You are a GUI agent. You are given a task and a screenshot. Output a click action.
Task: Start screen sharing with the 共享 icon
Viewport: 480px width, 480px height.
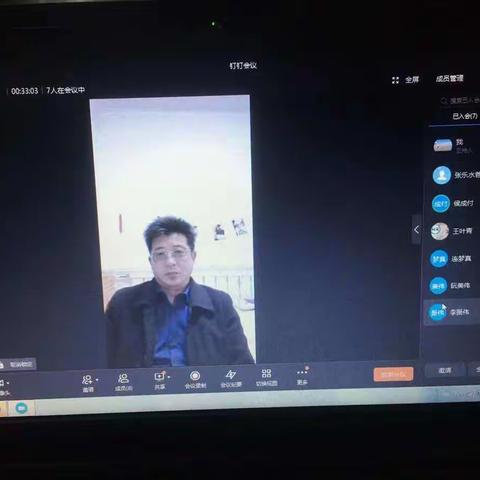[159, 377]
